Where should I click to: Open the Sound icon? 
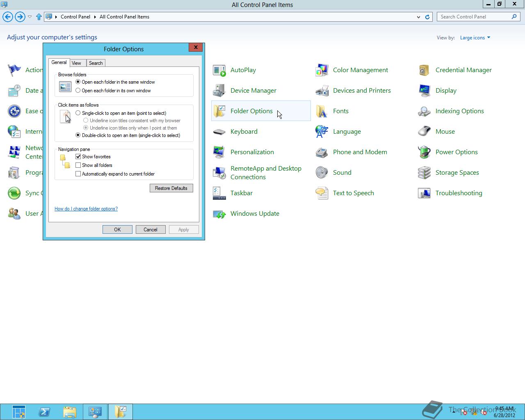tap(322, 173)
